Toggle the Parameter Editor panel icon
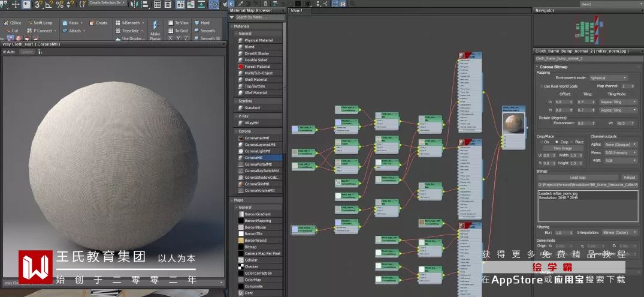Viewport: 644px width, 297px height. click(x=341, y=4)
